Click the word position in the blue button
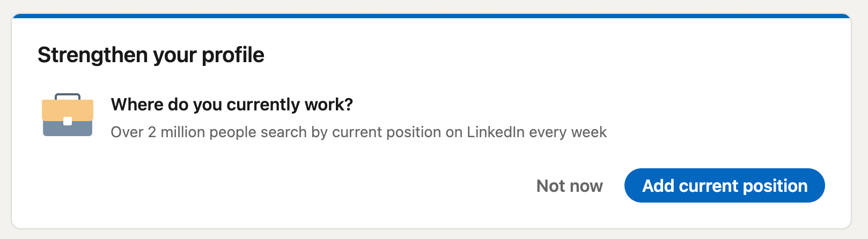 775,186
